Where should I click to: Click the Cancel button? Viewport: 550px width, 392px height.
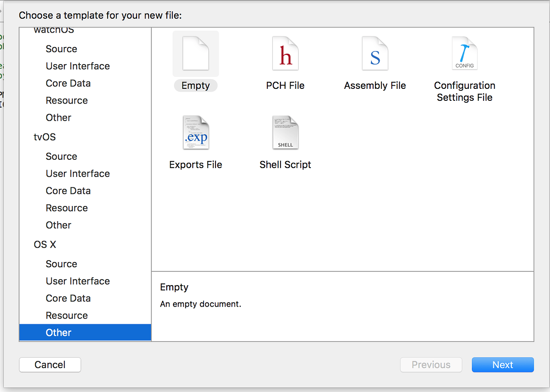[x=50, y=365]
